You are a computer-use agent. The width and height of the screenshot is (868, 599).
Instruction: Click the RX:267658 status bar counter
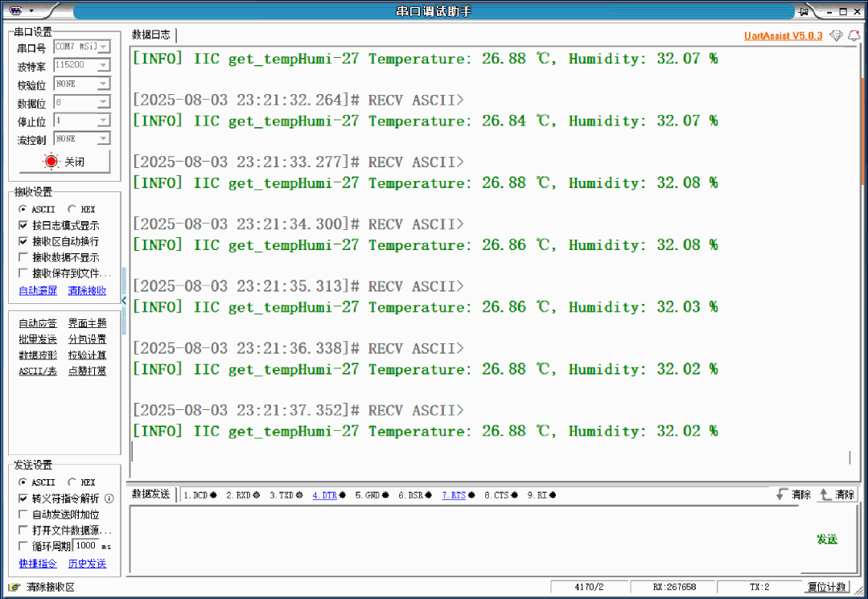pyautogui.click(x=673, y=587)
